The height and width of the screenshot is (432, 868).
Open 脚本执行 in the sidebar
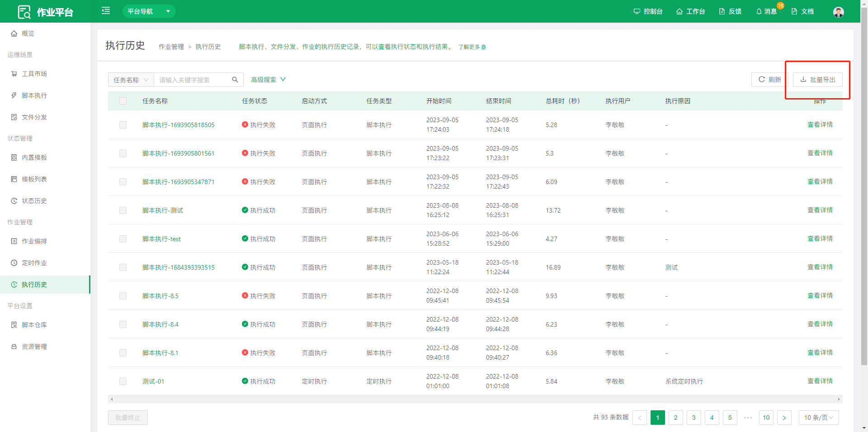click(x=45, y=95)
